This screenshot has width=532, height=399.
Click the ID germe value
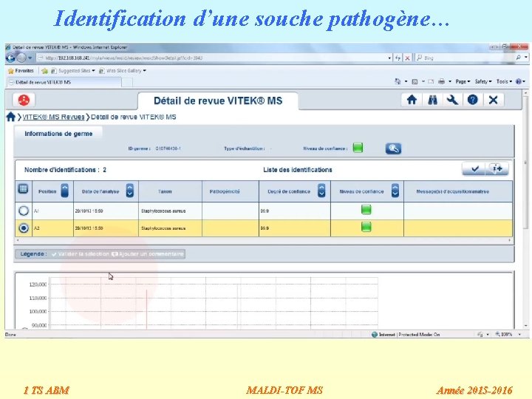point(168,149)
